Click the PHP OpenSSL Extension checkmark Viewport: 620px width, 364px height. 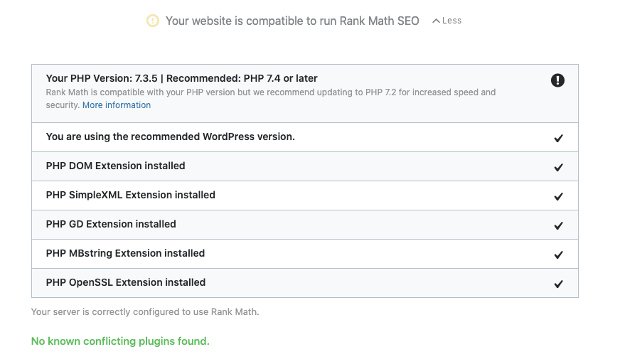point(559,284)
